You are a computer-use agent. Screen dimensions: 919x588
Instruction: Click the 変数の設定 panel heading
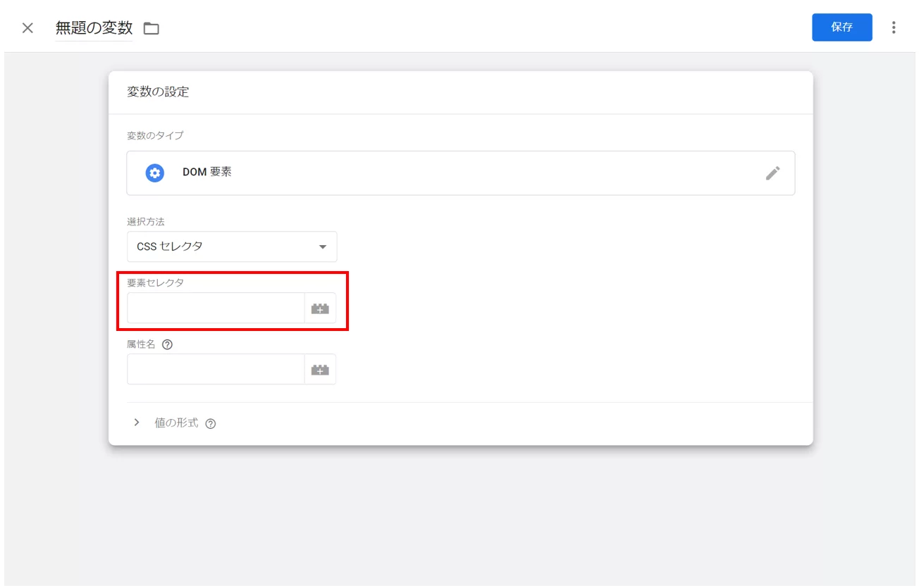(158, 92)
